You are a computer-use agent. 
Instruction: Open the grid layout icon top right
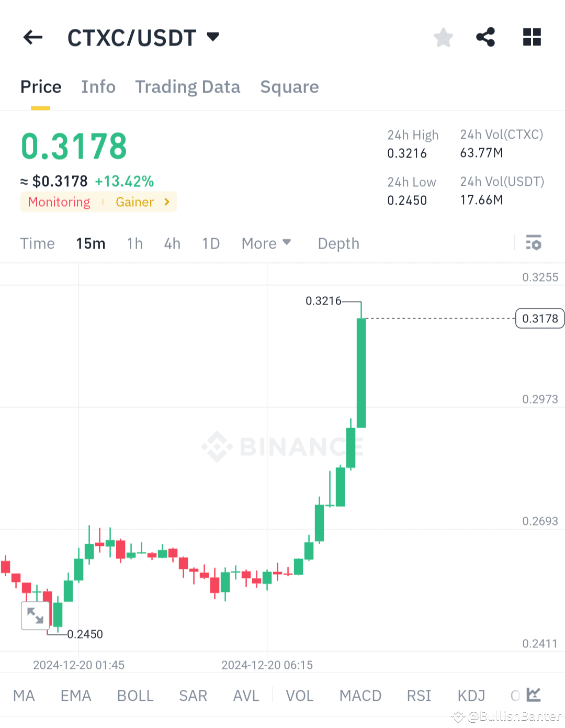pyautogui.click(x=532, y=37)
